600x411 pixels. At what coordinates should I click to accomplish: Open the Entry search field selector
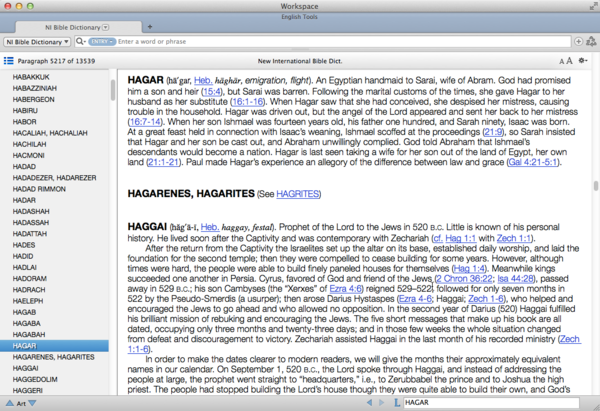coord(101,43)
